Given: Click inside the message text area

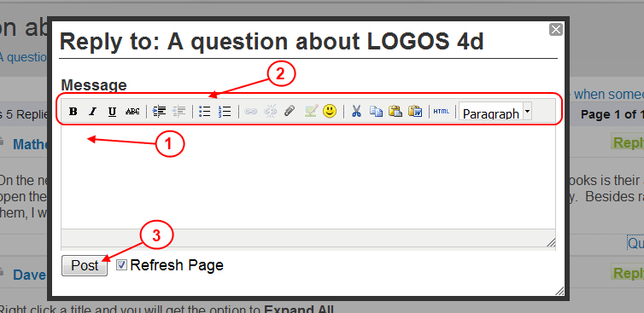Looking at the screenshot, I should (x=308, y=177).
